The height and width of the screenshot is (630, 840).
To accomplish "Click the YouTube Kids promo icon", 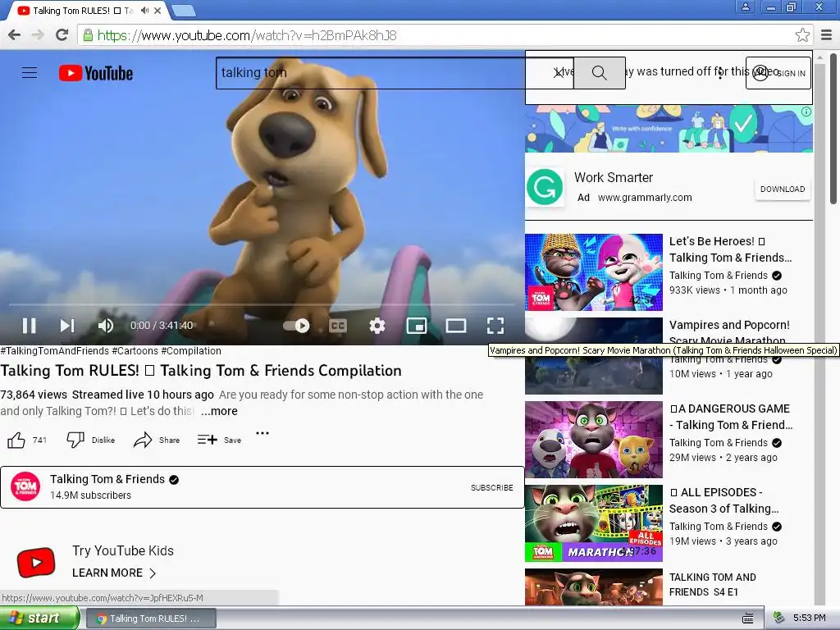I will pyautogui.click(x=36, y=563).
